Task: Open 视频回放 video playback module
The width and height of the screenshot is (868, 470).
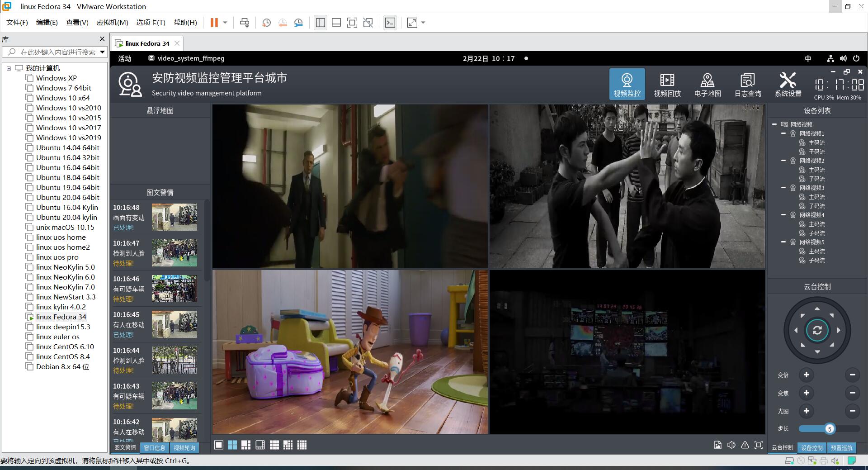Action: click(x=667, y=85)
